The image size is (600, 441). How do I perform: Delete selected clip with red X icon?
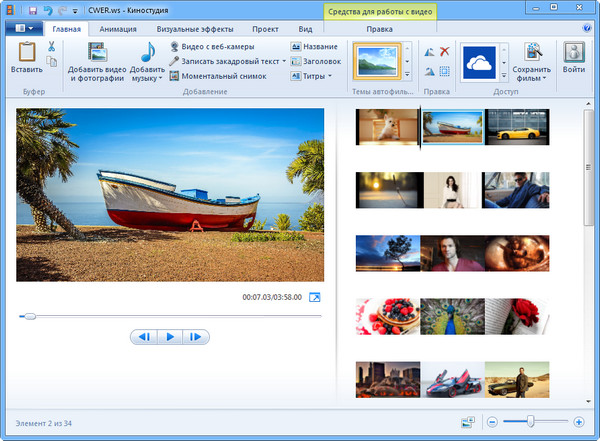[445, 51]
